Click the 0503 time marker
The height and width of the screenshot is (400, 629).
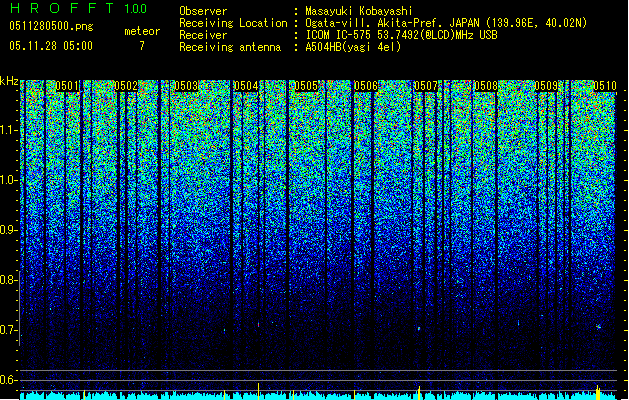(x=186, y=86)
